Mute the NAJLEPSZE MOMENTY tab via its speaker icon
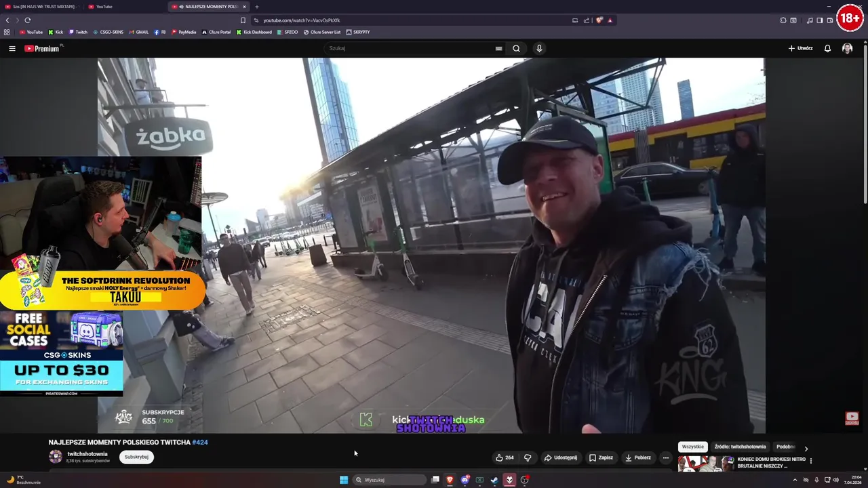This screenshot has height=488, width=868. (x=181, y=7)
